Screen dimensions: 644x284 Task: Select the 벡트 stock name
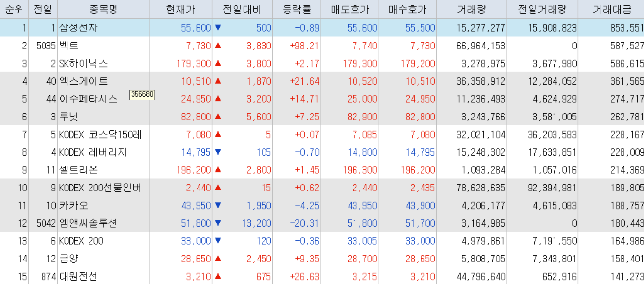[x=68, y=46]
